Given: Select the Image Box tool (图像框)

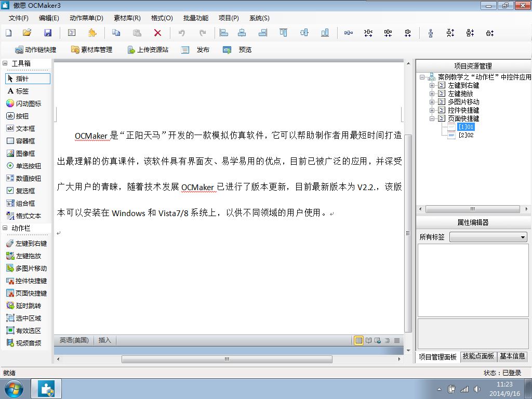Looking at the screenshot, I should (21, 153).
